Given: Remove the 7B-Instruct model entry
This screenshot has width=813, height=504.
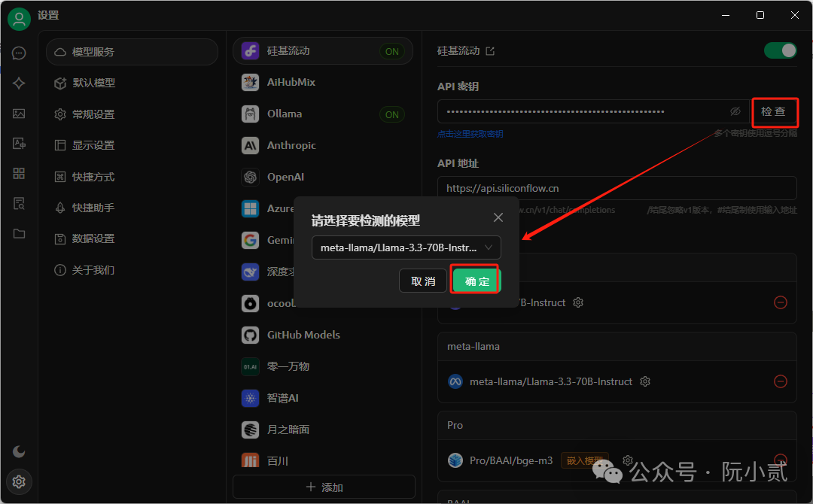Looking at the screenshot, I should tap(781, 302).
